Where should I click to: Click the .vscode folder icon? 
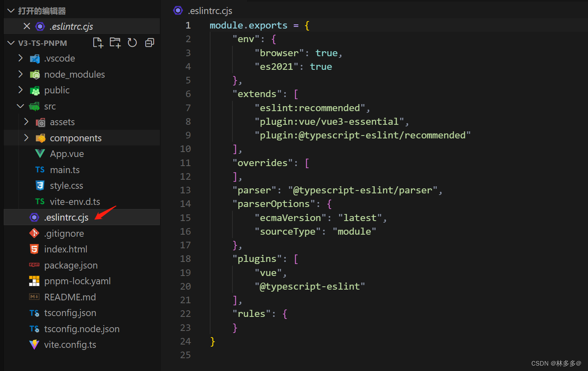click(35, 59)
